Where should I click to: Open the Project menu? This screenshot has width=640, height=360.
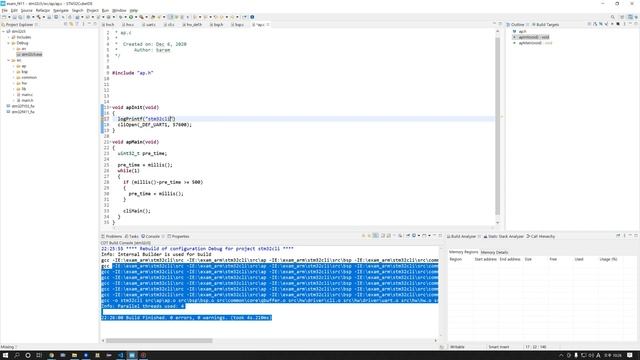pyautogui.click(x=93, y=10)
